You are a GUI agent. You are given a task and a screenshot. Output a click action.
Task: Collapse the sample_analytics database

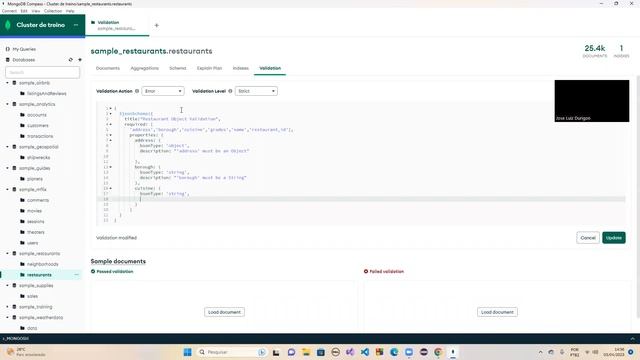(7, 104)
